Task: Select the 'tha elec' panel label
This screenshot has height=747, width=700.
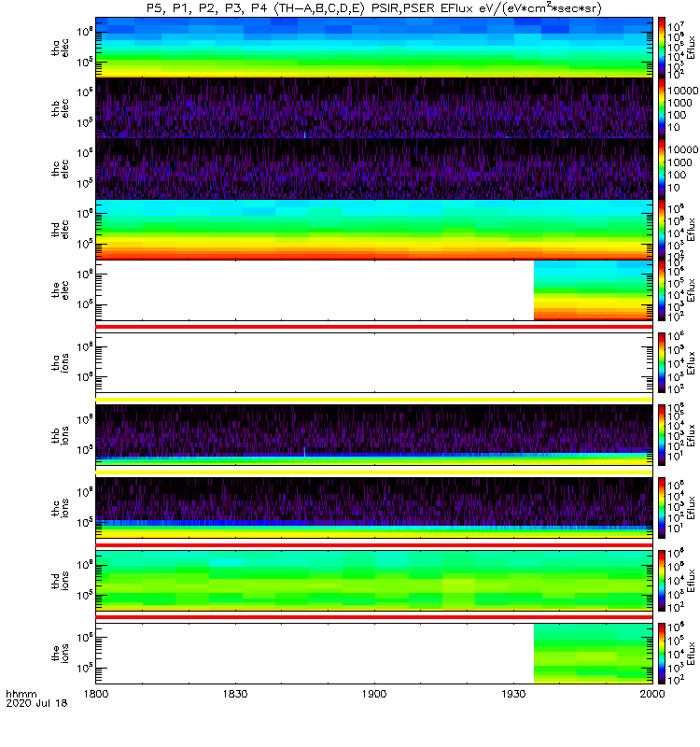Action: [x=61, y=48]
